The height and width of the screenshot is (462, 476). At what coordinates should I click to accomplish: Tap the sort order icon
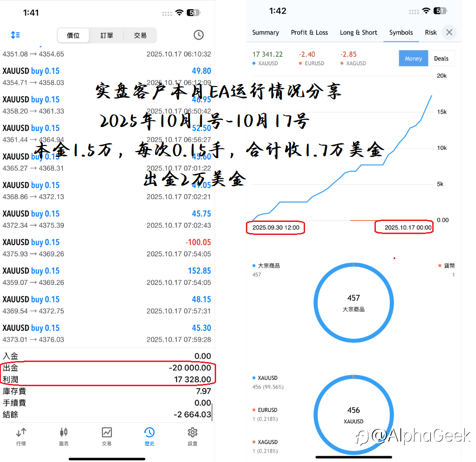[15, 35]
